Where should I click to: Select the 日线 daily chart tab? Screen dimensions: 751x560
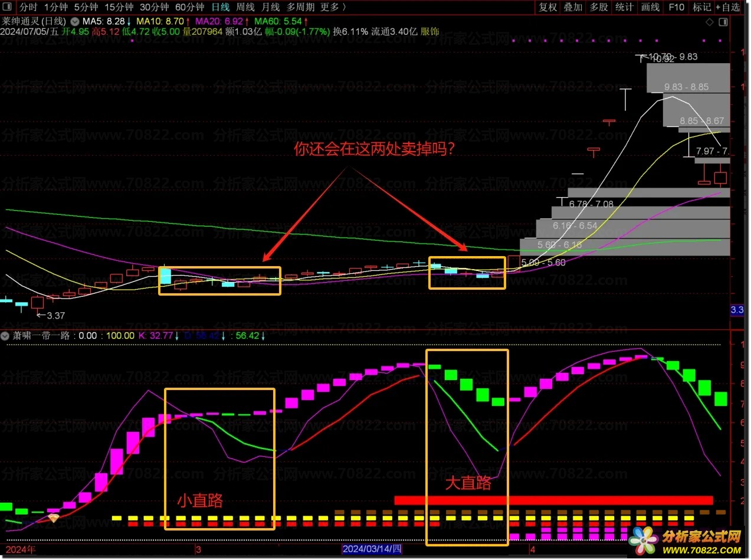tap(221, 7)
